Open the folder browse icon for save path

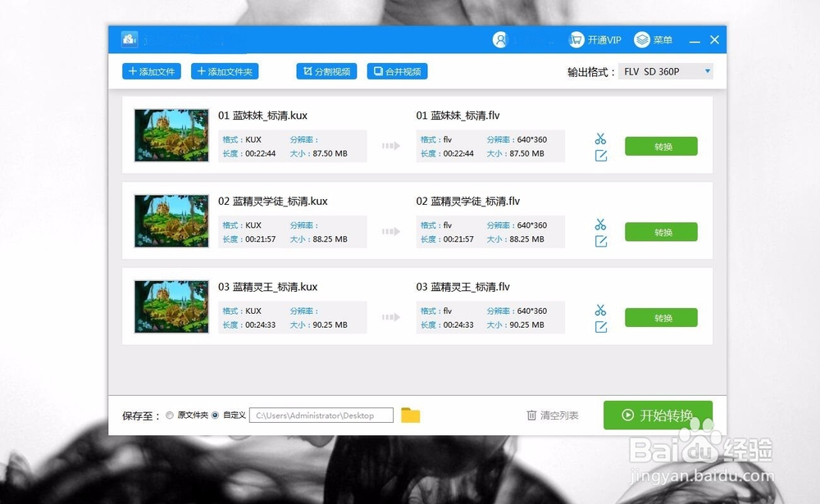[x=411, y=415]
